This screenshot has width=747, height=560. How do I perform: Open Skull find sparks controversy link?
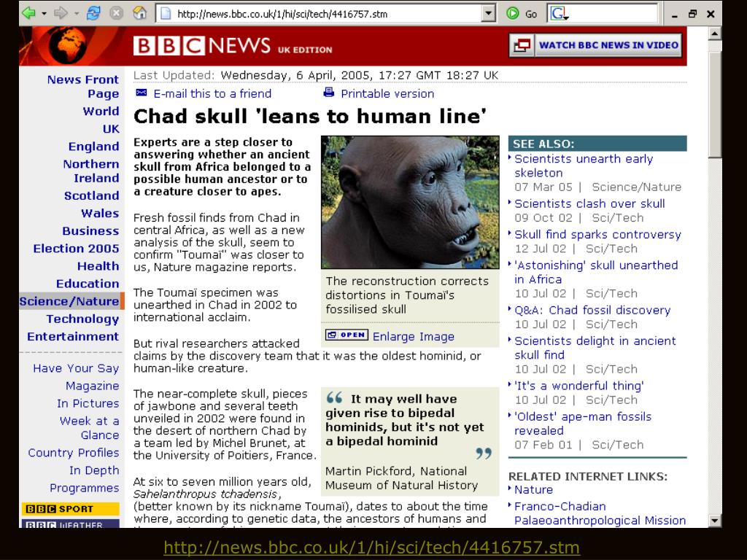(598, 235)
